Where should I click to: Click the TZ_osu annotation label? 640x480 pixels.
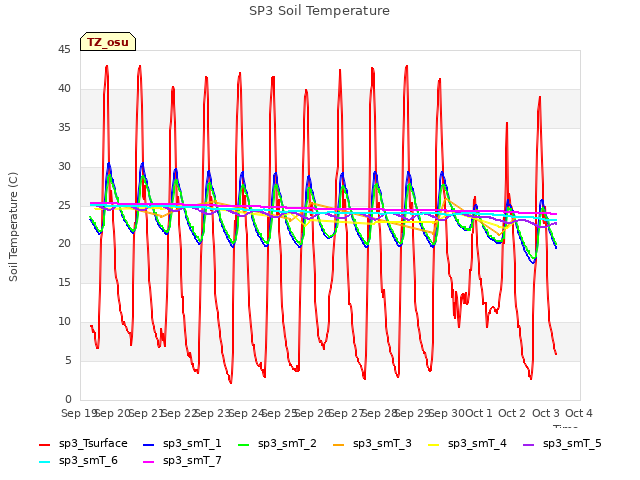click(108, 42)
